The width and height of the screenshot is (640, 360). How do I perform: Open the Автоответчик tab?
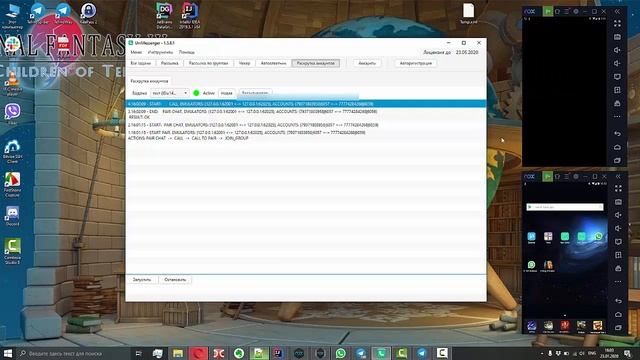[273, 63]
